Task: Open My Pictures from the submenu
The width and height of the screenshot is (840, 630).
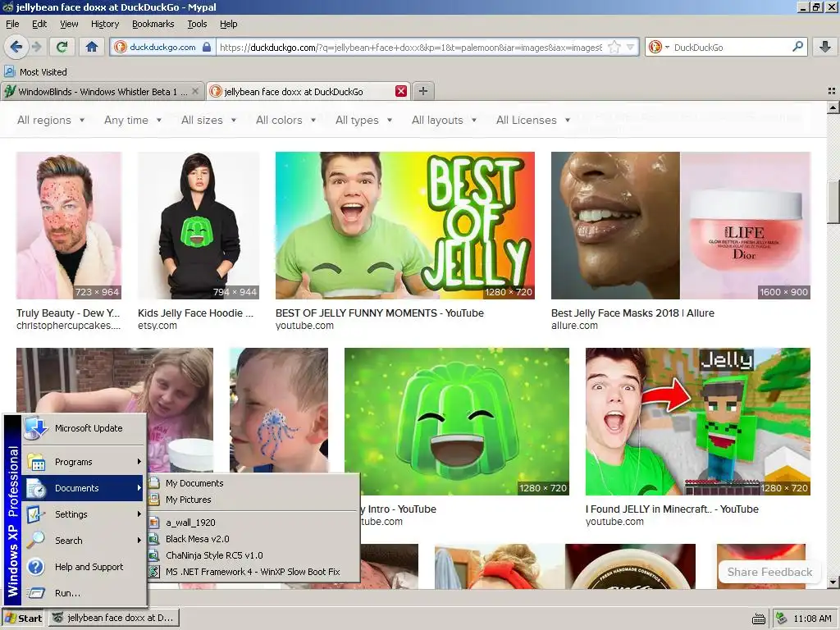Action: (253, 500)
